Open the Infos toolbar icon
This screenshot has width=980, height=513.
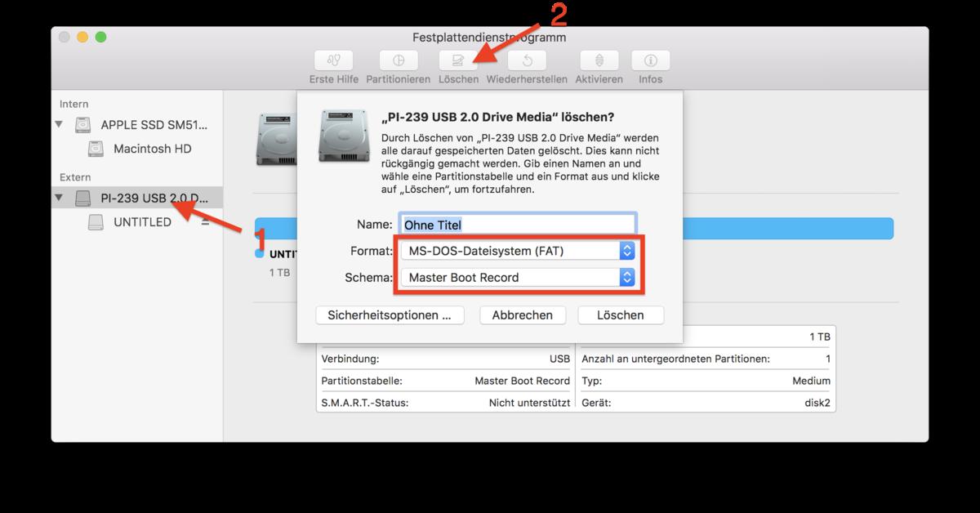650,60
